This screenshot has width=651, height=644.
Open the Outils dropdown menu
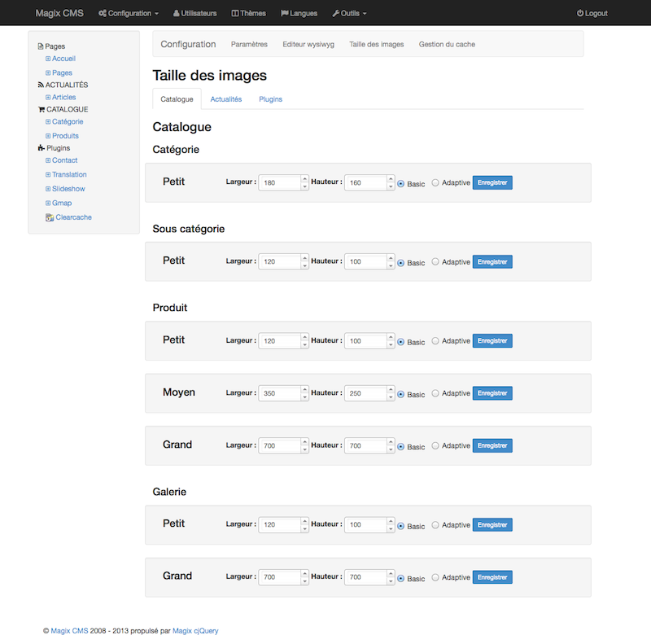click(349, 13)
